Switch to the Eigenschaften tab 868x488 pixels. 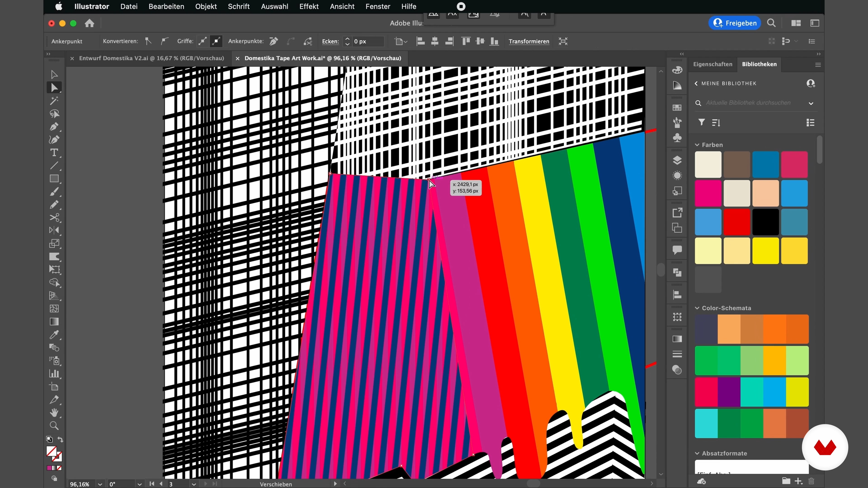(x=713, y=64)
